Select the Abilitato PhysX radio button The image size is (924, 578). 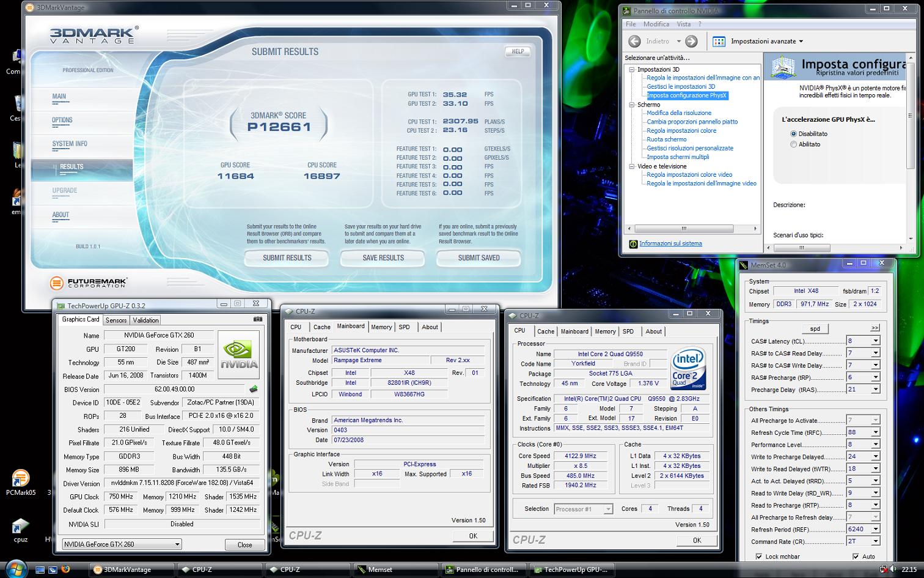pyautogui.click(x=793, y=144)
